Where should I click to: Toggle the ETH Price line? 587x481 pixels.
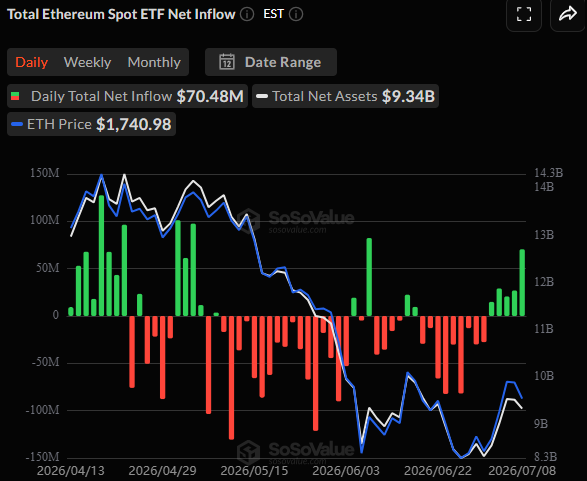coord(91,124)
